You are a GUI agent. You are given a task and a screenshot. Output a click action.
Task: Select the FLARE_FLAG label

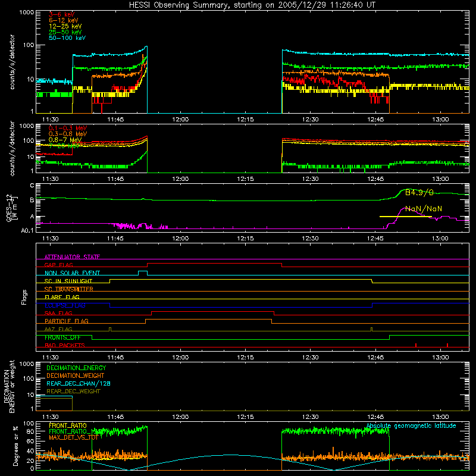pyautogui.click(x=62, y=297)
